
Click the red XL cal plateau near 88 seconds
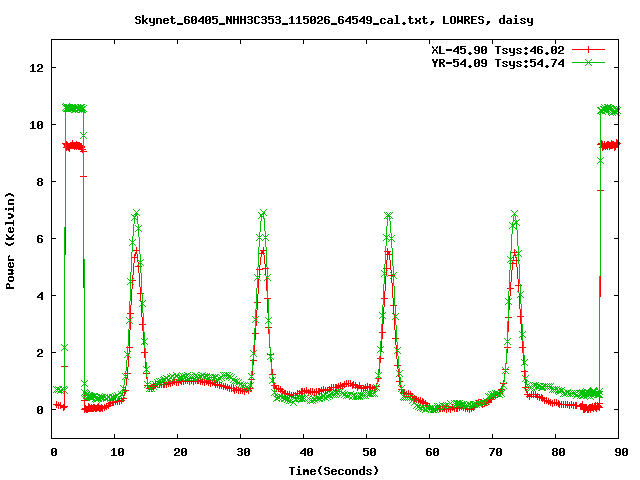pyautogui.click(x=609, y=145)
